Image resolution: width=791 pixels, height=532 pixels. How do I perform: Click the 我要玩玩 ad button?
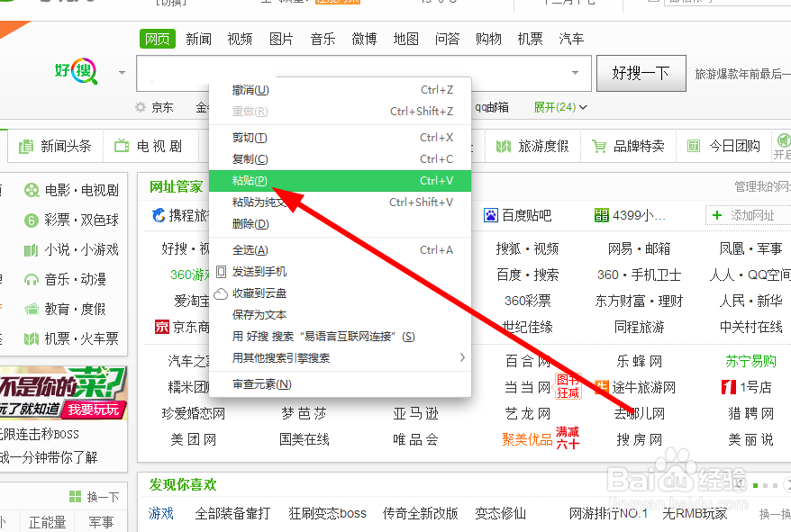click(94, 410)
